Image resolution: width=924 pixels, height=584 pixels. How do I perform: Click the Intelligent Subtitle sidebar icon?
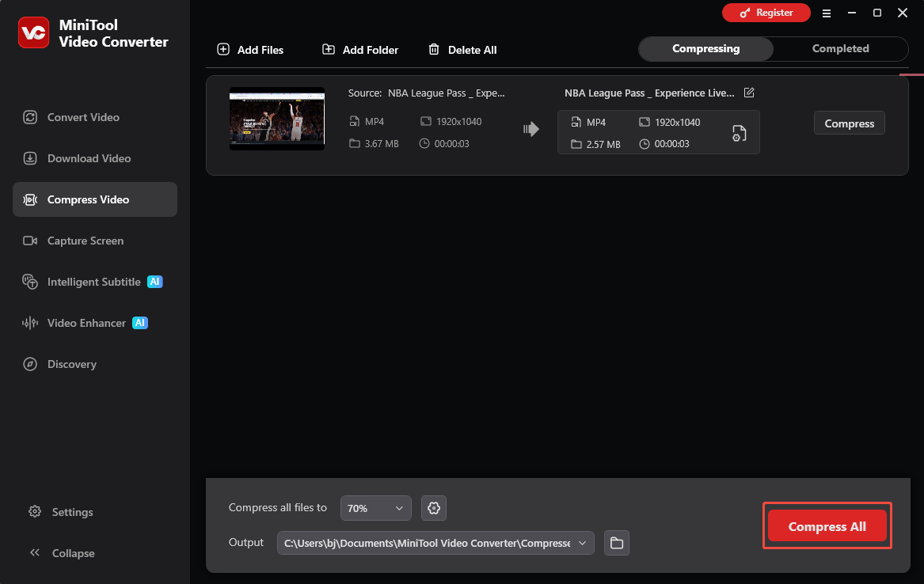tap(30, 282)
